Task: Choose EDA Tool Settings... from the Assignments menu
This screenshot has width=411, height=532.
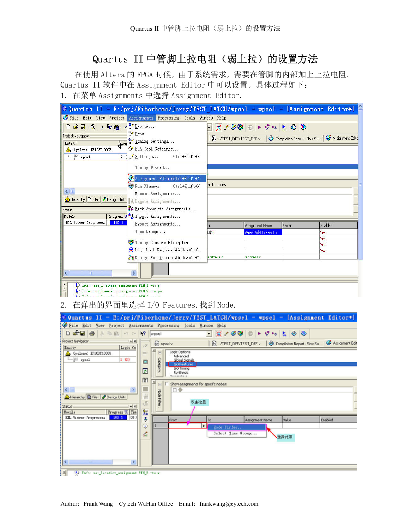Action: [156, 149]
